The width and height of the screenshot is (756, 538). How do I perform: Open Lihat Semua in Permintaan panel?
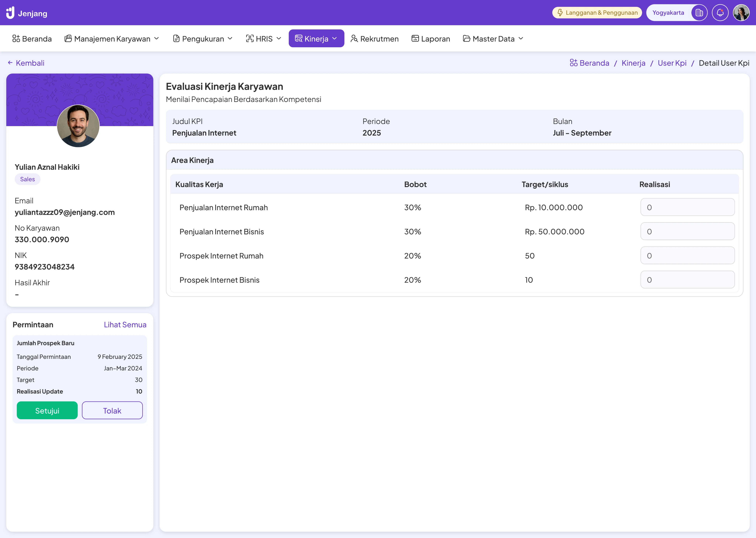pyautogui.click(x=125, y=325)
